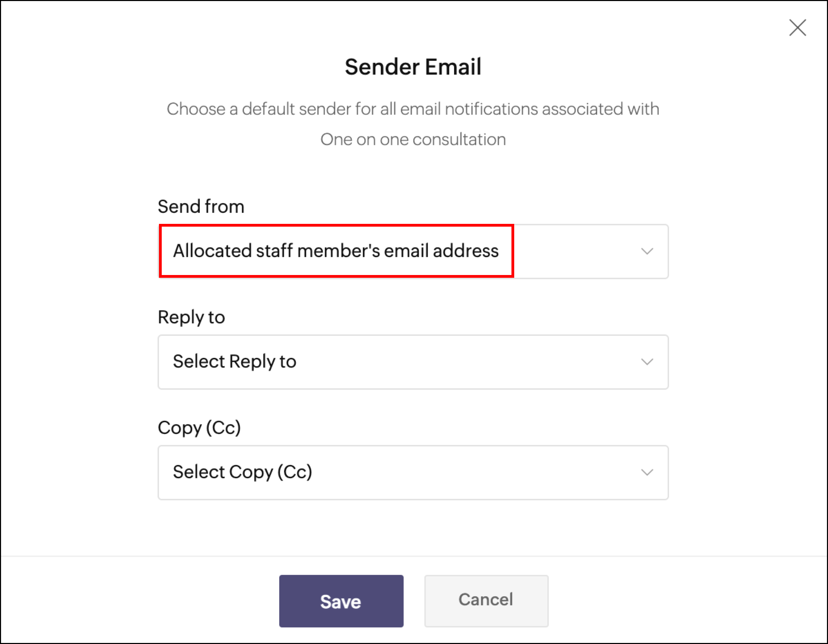
Task: Expand the Copy (Cc) chevron arrow
Action: tap(647, 472)
